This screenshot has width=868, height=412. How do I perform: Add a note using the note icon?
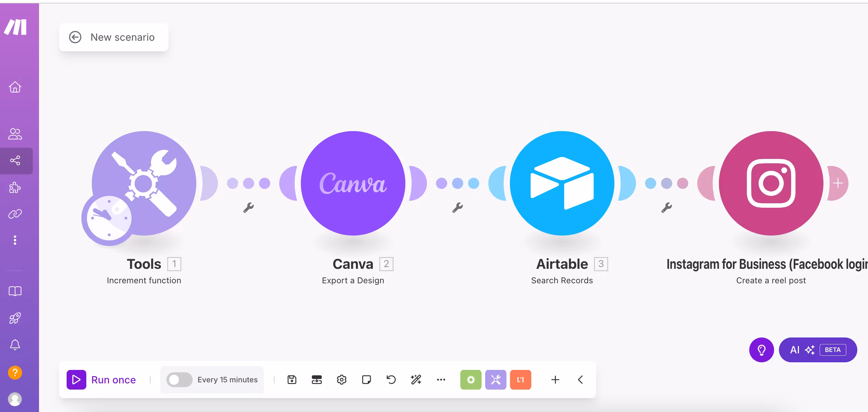click(367, 380)
